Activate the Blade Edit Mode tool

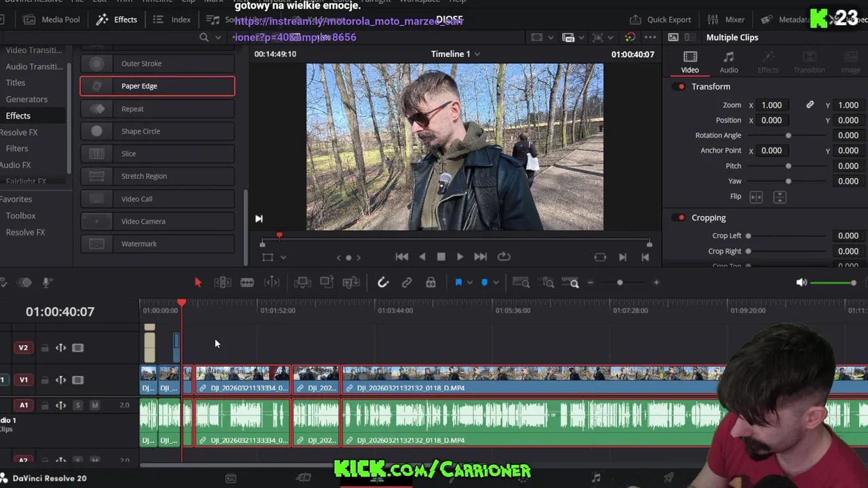click(247, 283)
